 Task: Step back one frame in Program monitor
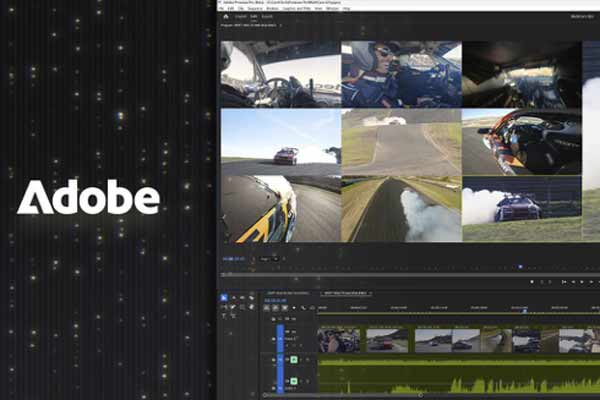[x=573, y=282]
